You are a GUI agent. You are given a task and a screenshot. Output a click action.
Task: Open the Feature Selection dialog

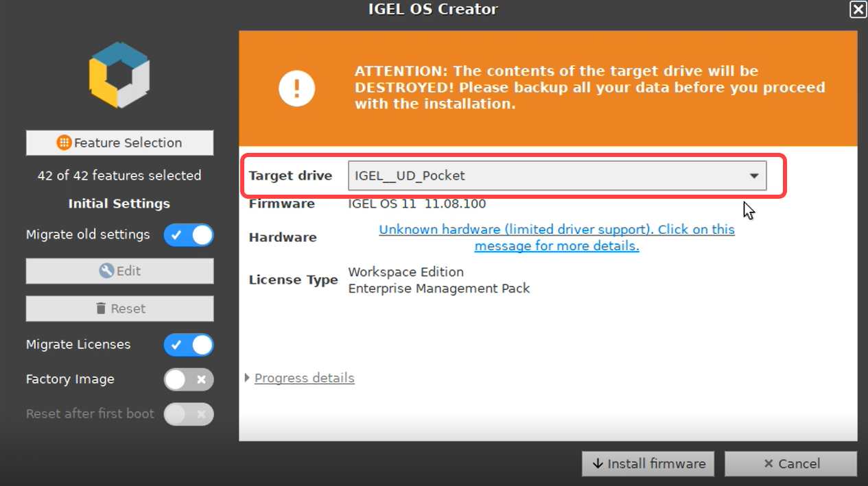(119, 143)
